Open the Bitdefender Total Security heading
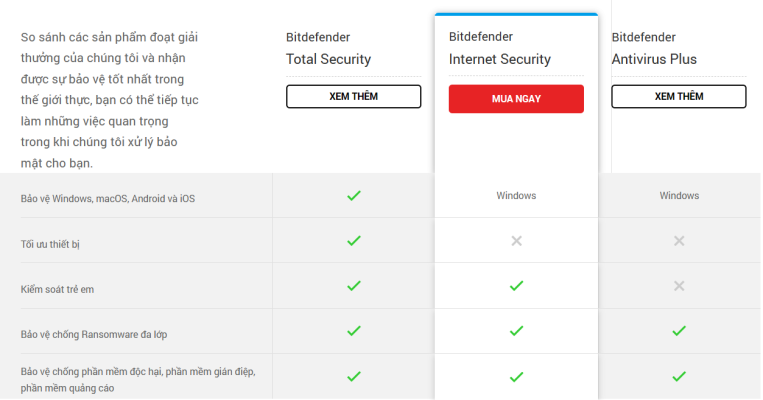763x400 pixels. [x=328, y=48]
